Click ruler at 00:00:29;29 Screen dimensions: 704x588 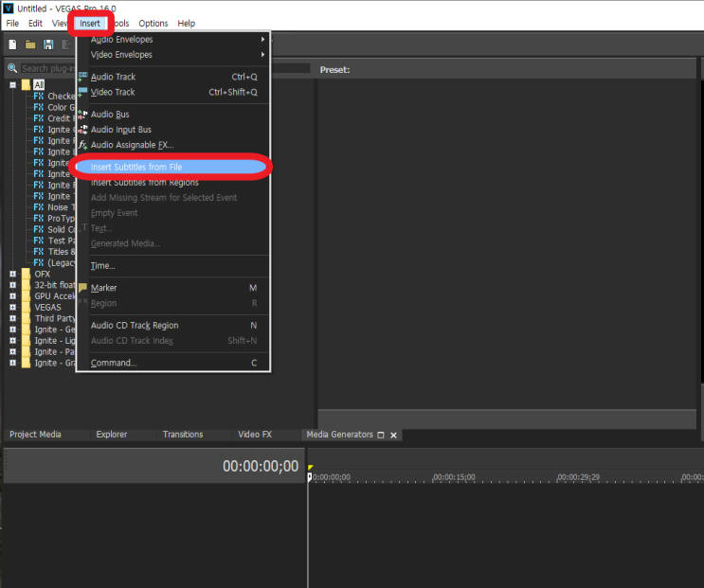point(578,477)
